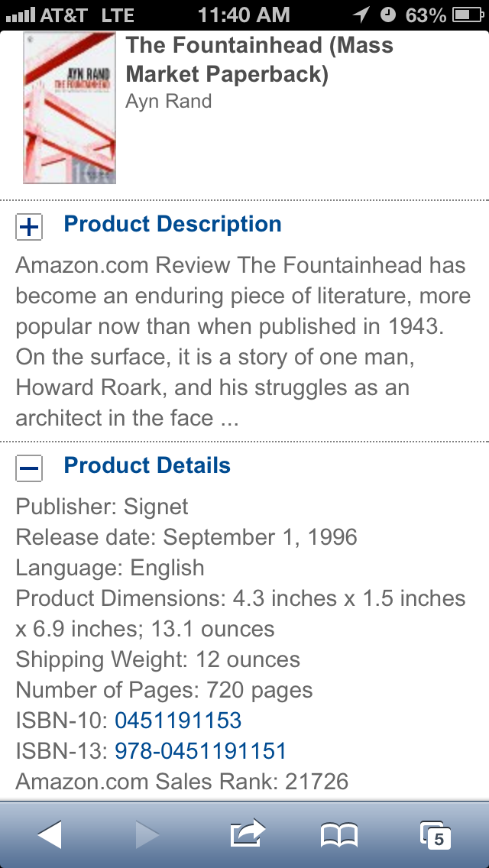
Task: Open the Safari bookmarks
Action: click(x=339, y=835)
